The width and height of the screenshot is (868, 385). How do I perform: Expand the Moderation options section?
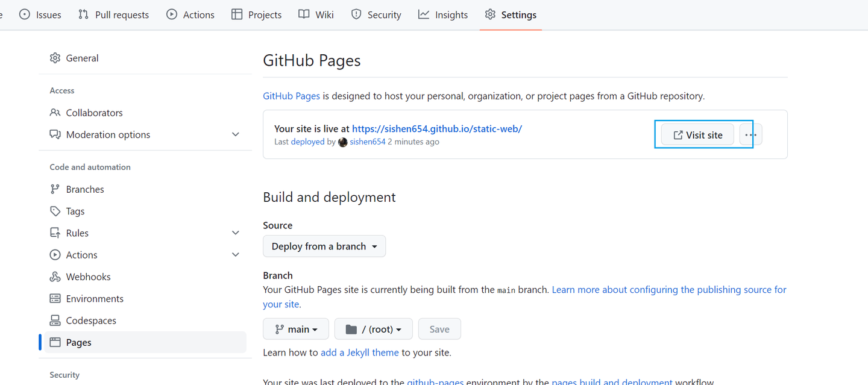click(235, 134)
